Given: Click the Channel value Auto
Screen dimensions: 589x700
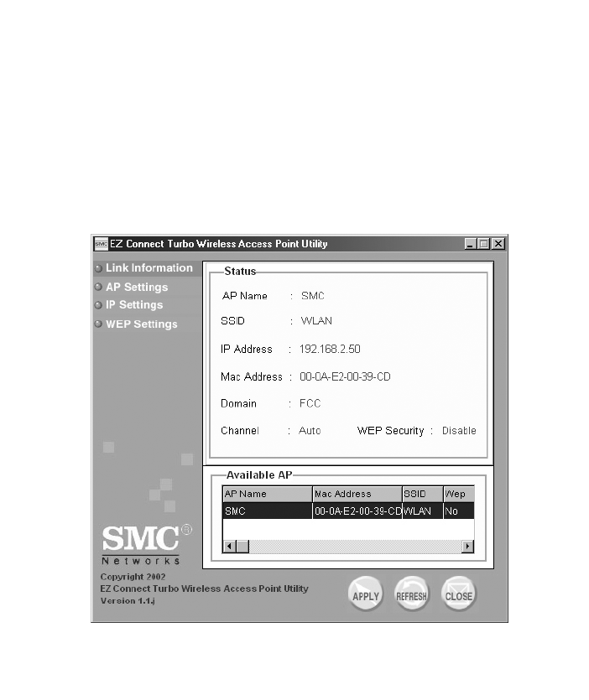Looking at the screenshot, I should [x=310, y=431].
